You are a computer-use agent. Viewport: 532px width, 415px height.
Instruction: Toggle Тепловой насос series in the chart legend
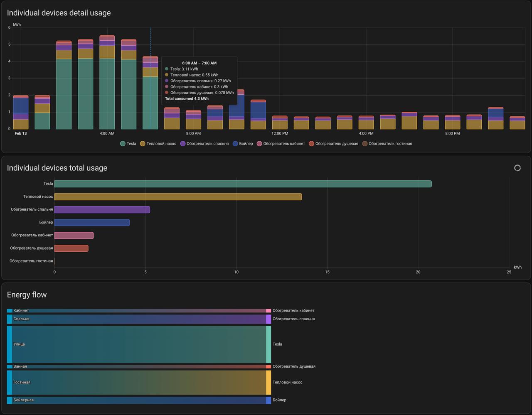158,144
